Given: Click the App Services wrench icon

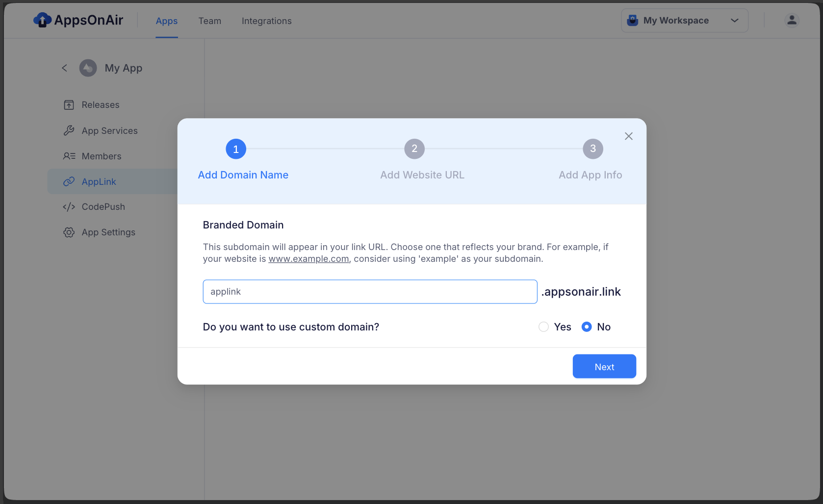Looking at the screenshot, I should [x=69, y=130].
